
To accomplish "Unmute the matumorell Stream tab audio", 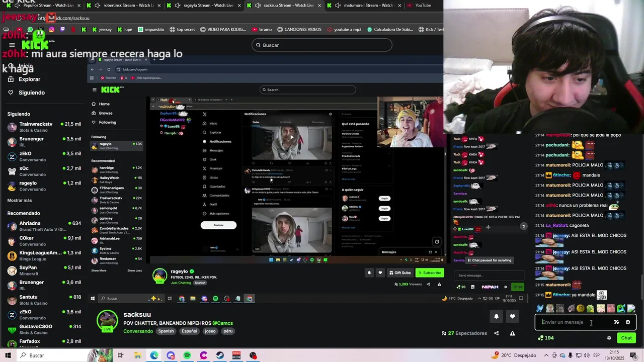I will [337, 6].
